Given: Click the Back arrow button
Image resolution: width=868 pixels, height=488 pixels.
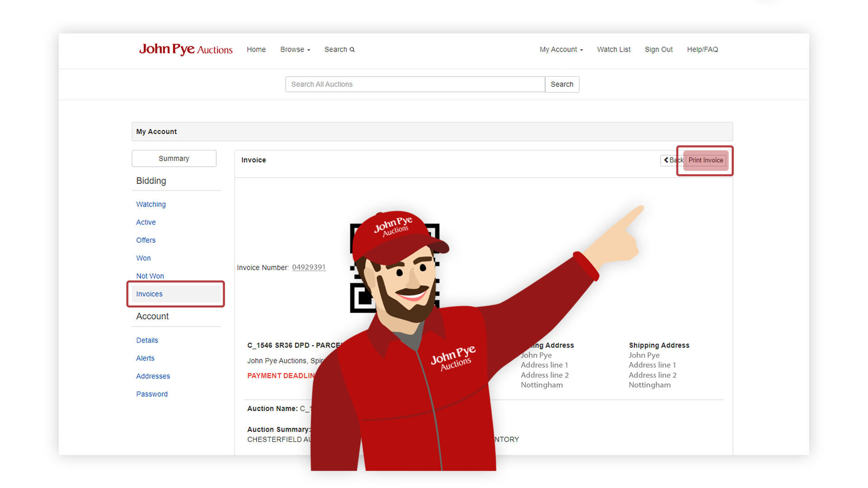Looking at the screenshot, I should pyautogui.click(x=672, y=160).
